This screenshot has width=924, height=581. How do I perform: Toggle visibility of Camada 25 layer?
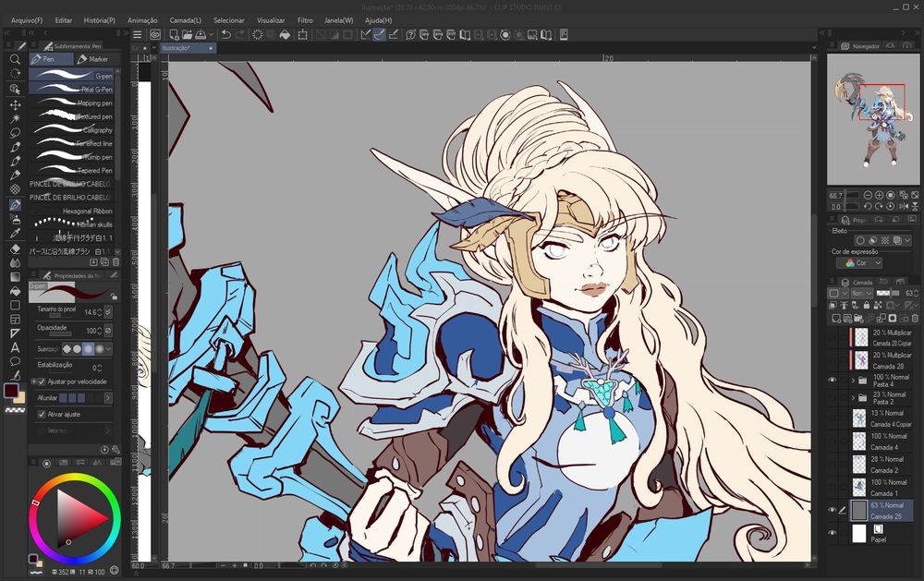coord(833,510)
